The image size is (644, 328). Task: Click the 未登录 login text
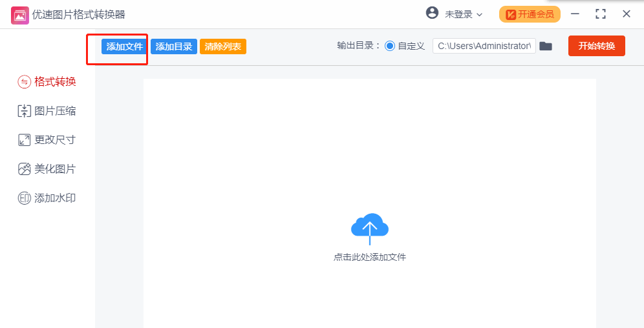tap(459, 14)
